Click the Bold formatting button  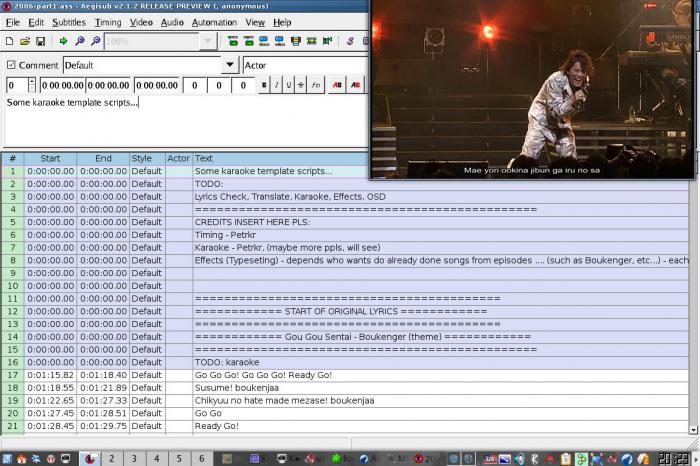[264, 85]
